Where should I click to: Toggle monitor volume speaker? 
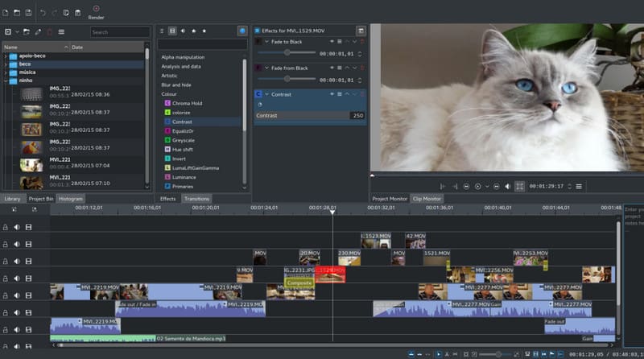click(508, 187)
